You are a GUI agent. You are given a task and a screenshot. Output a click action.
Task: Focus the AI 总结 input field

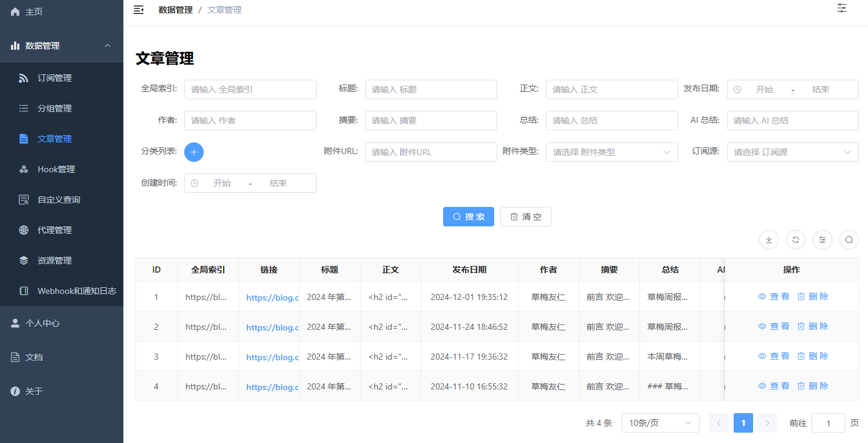tap(793, 120)
